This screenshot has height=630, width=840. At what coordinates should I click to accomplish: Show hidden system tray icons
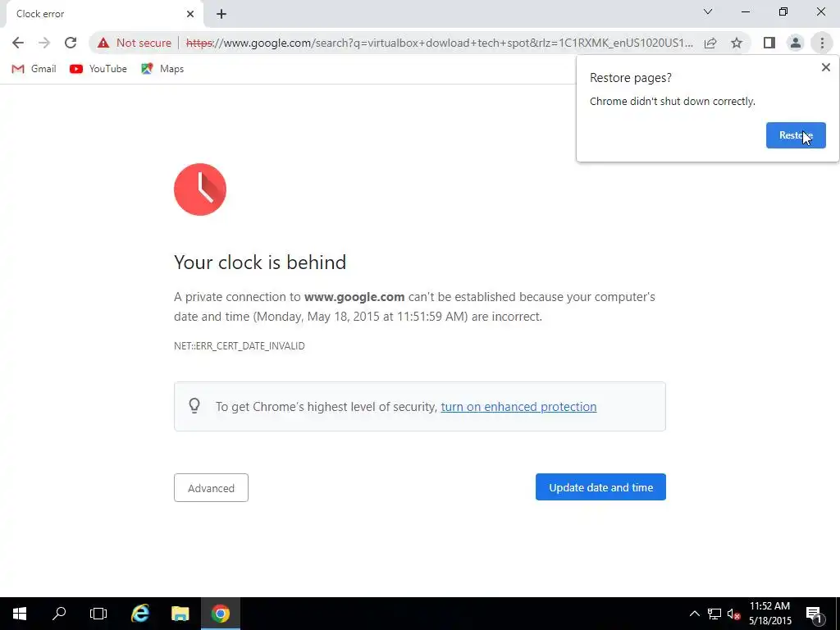pyautogui.click(x=694, y=614)
